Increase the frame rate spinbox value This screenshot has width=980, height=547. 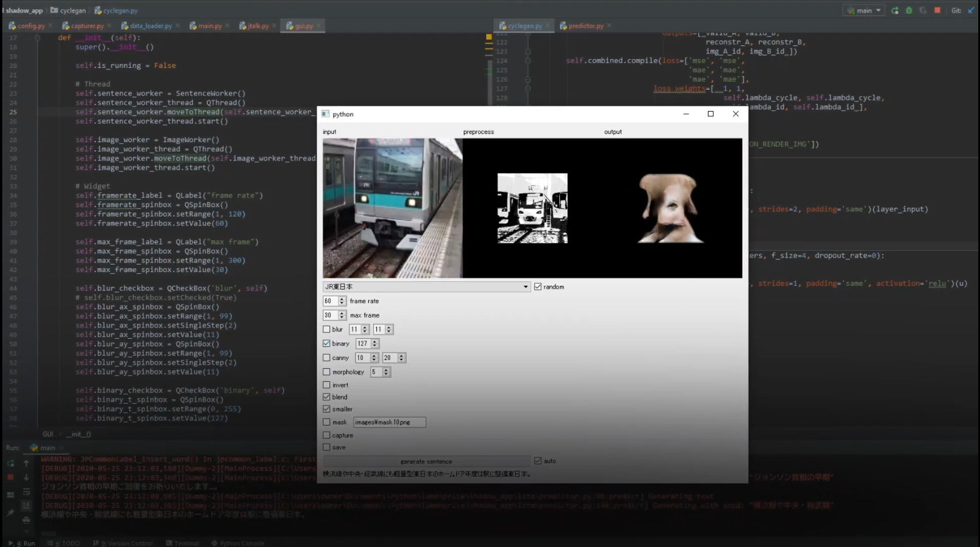[342, 299]
